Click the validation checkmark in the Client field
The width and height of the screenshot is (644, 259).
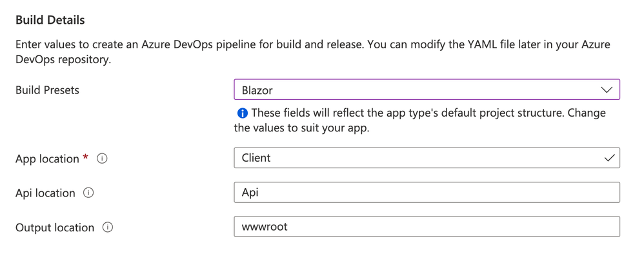click(609, 158)
